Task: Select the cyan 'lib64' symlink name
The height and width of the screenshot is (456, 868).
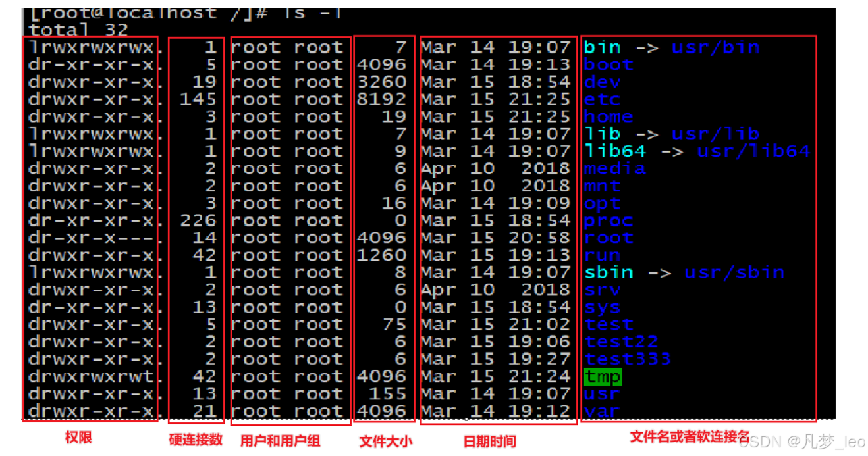Action: (x=615, y=151)
